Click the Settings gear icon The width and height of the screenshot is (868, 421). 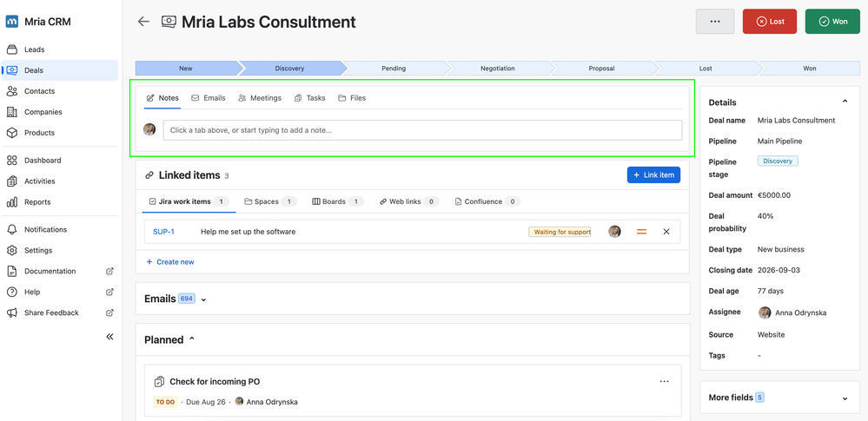point(11,250)
